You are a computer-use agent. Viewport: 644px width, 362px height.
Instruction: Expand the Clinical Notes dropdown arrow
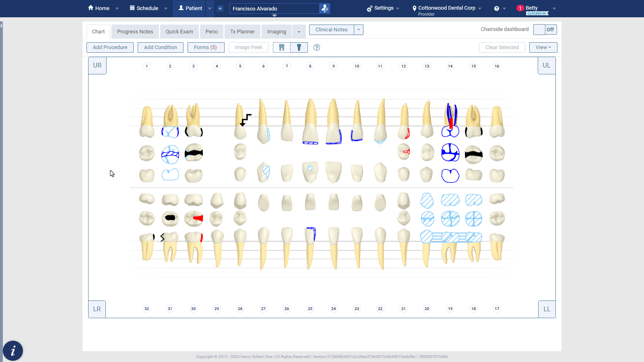coord(359,30)
